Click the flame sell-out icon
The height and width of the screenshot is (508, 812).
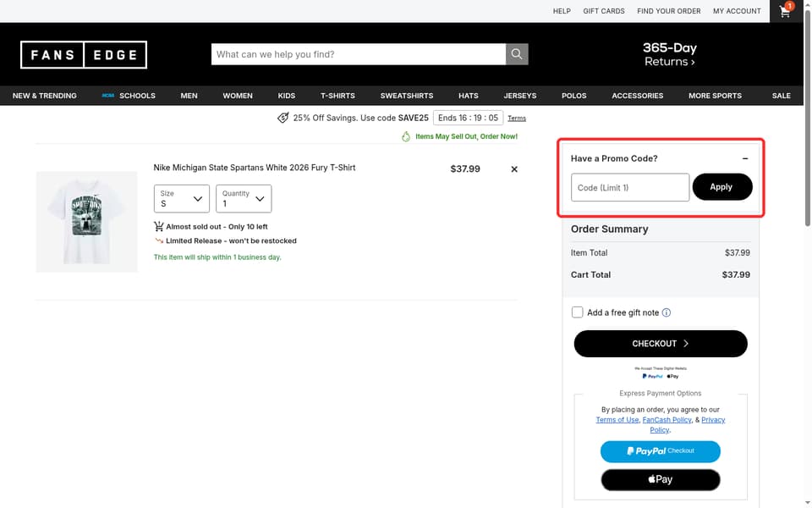(x=406, y=136)
